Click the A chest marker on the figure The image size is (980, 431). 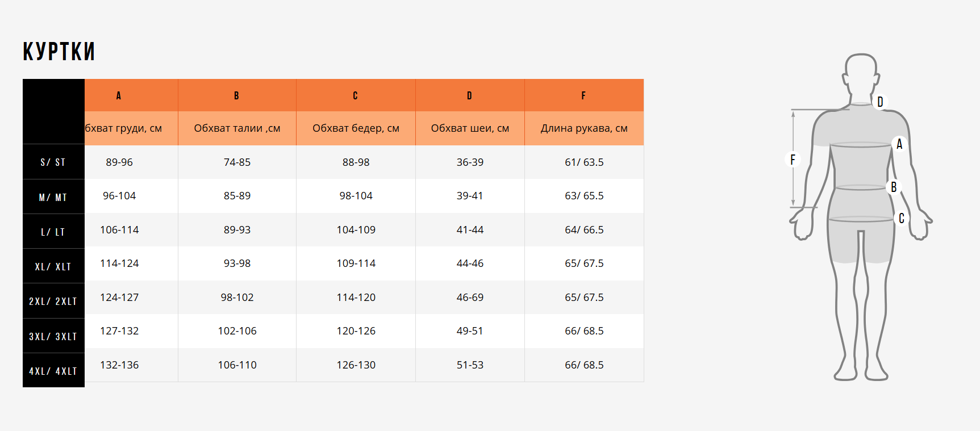(899, 144)
